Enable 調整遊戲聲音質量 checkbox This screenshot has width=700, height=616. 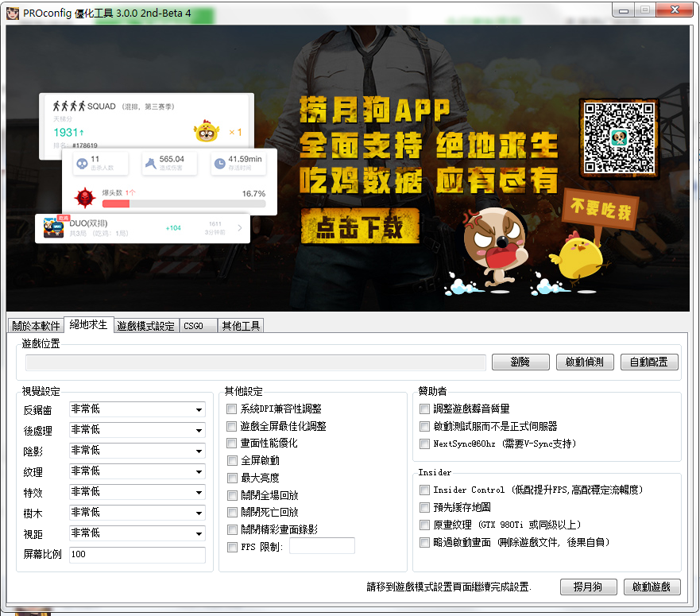pos(424,409)
